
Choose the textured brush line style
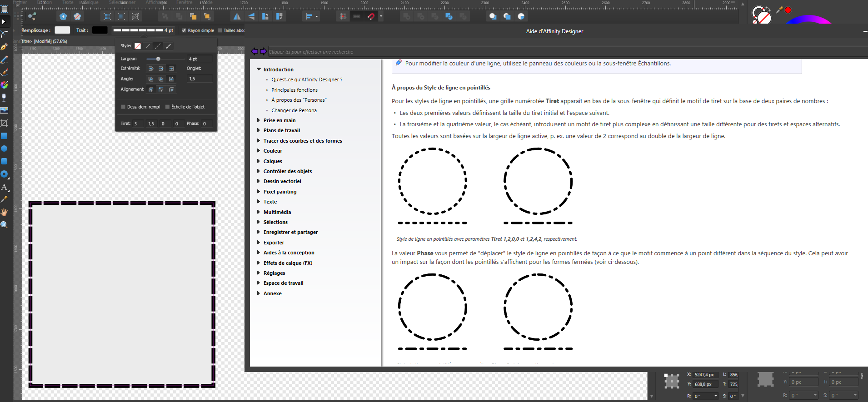pos(168,46)
